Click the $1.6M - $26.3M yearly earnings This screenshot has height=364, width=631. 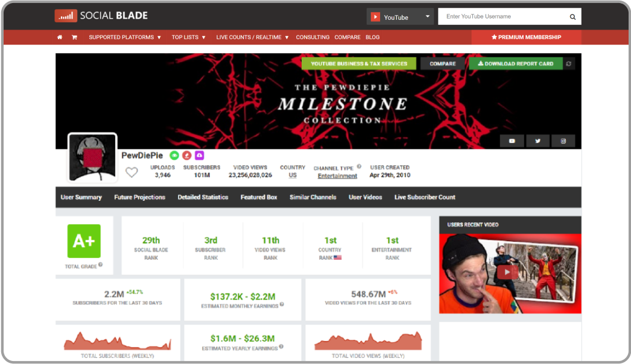point(243,339)
